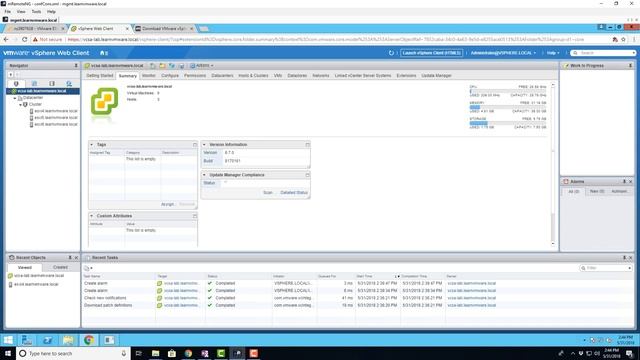Click the large vCenter Server logo
640x360 pixels.
[x=104, y=102]
